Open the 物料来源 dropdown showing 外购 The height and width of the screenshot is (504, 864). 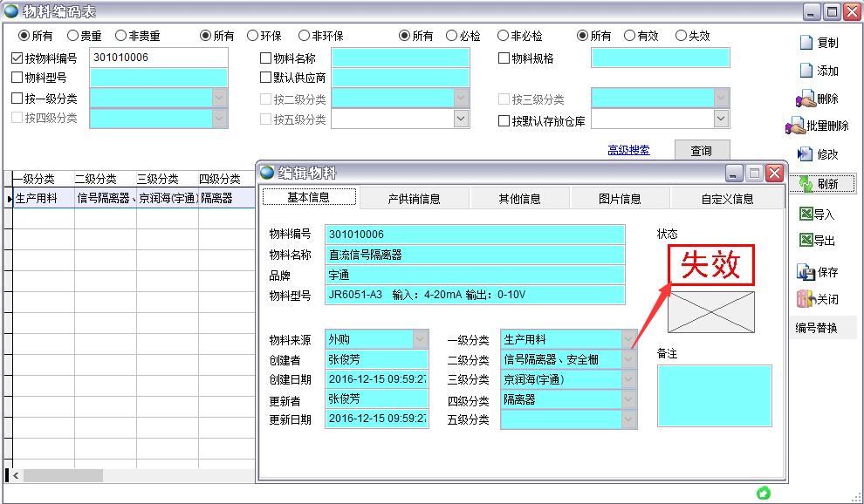point(420,339)
